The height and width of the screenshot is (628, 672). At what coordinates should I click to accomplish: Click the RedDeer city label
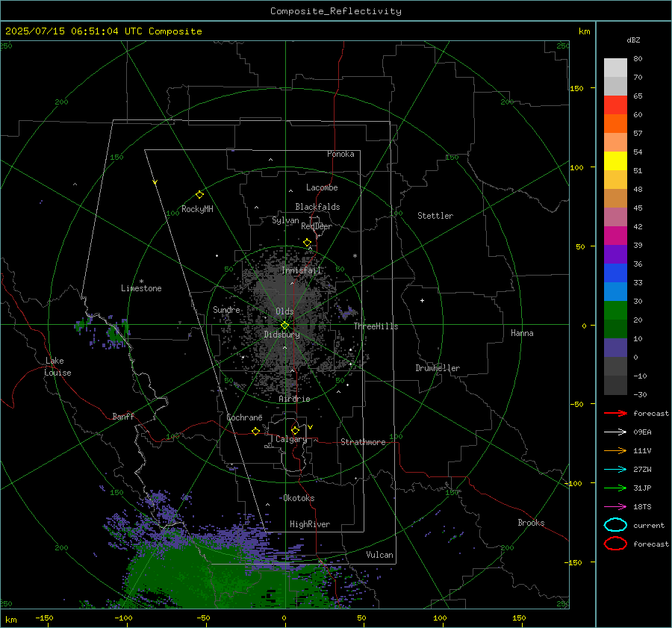[x=317, y=226]
